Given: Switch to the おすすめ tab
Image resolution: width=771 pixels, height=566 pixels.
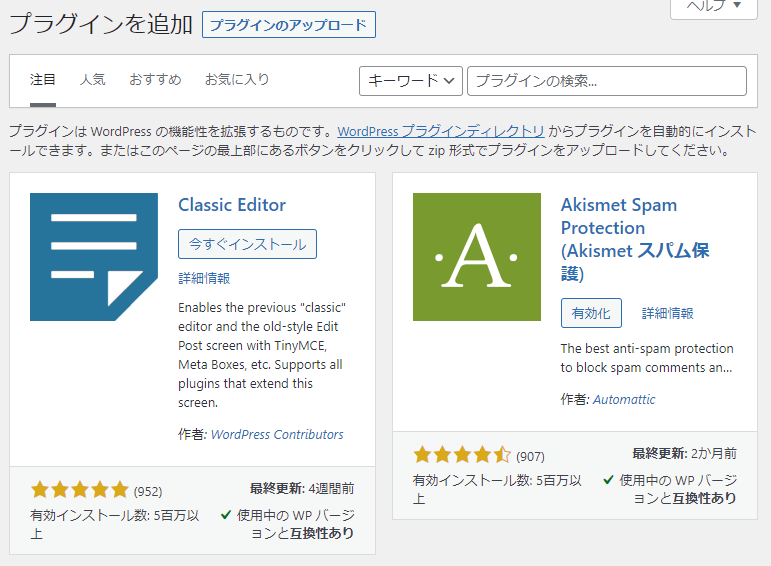Looking at the screenshot, I should tap(155, 79).
